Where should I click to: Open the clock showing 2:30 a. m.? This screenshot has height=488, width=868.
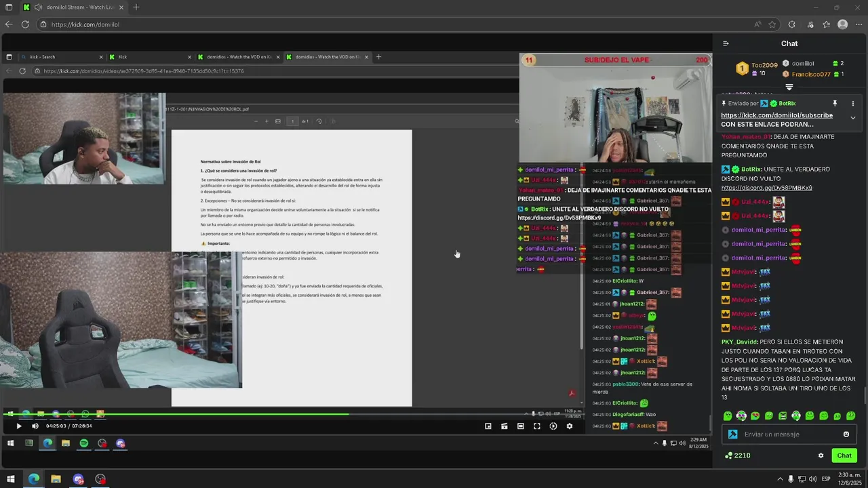tap(851, 479)
